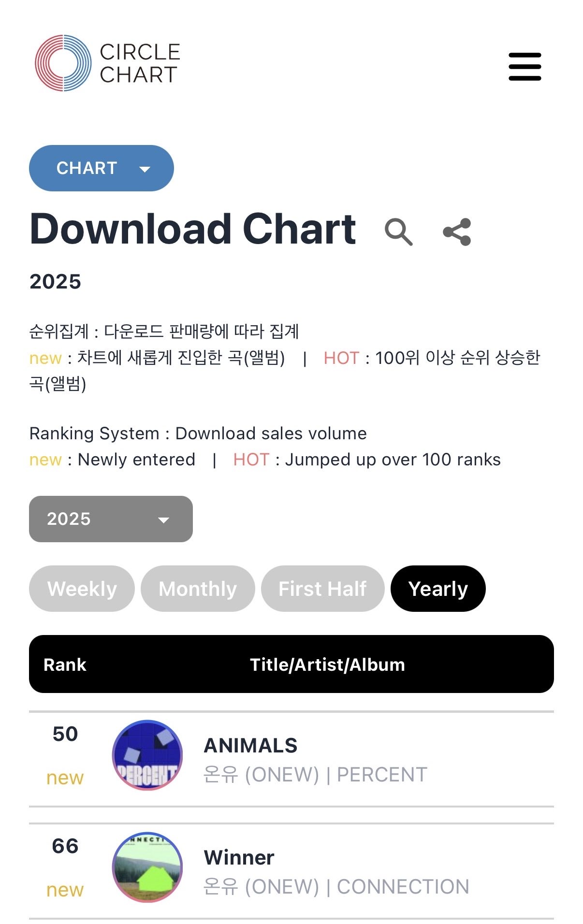Open the CHART dropdown menu
Viewport: 583px width, 924px height.
(101, 168)
